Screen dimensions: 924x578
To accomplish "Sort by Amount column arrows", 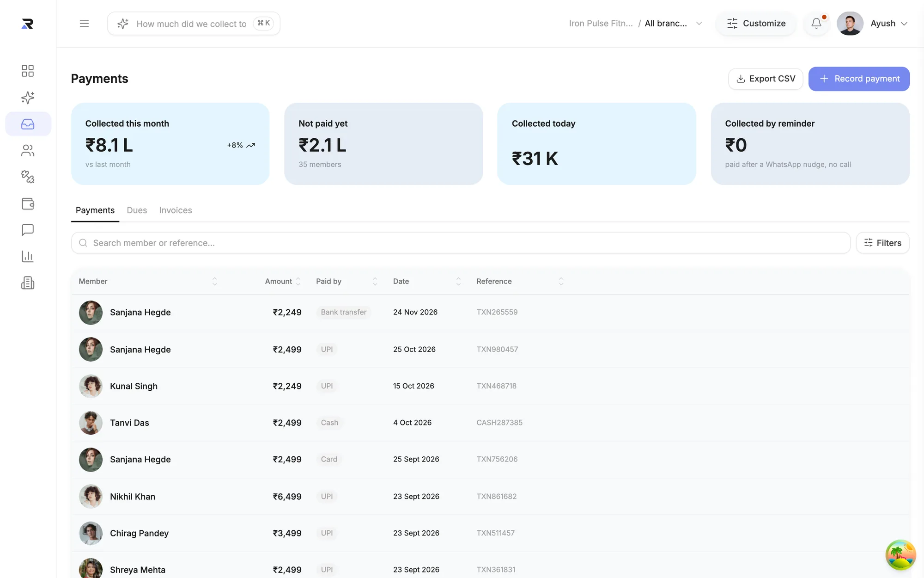I will [x=298, y=281].
